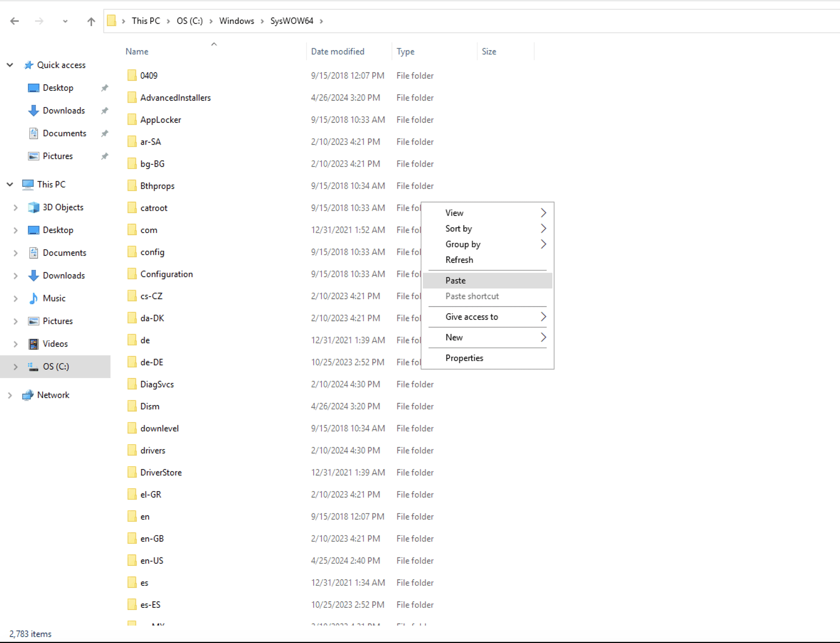The height and width of the screenshot is (643, 840).
Task: Open Properties from the context menu
Action: point(464,358)
